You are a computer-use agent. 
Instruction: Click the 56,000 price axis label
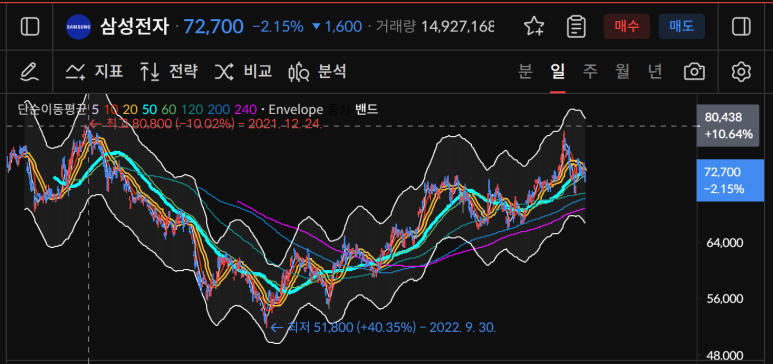(x=724, y=299)
